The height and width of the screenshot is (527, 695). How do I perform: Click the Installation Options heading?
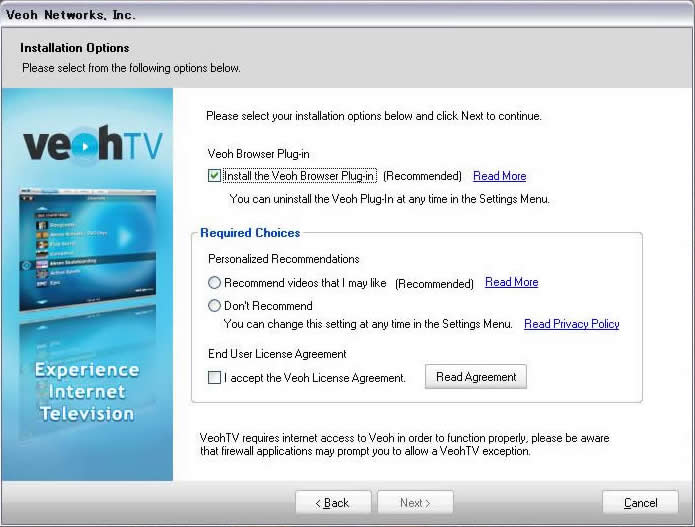point(75,48)
